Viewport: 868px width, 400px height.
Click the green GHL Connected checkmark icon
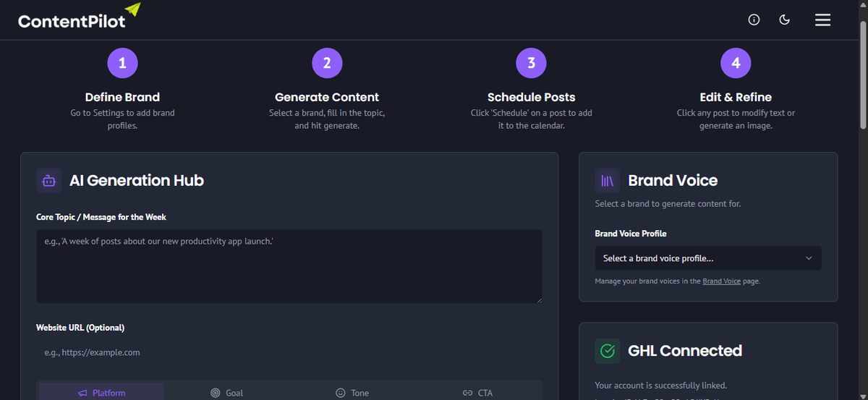pos(608,351)
